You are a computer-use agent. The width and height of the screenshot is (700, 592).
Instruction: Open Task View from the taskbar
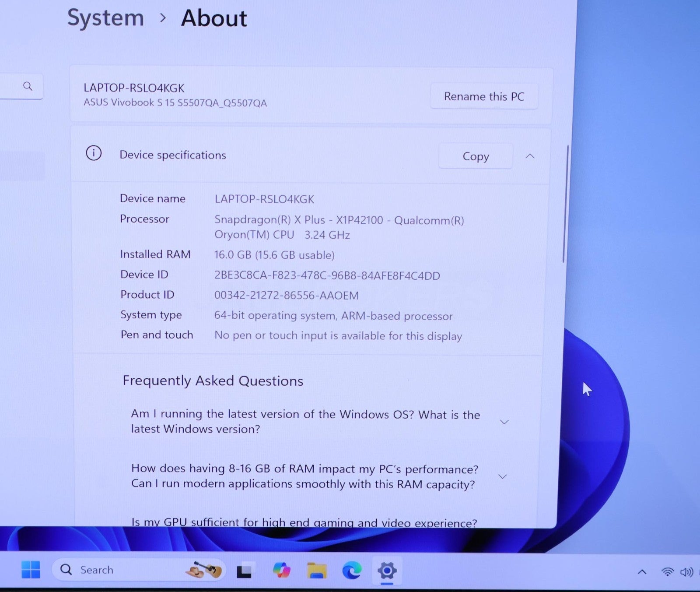[x=244, y=571]
